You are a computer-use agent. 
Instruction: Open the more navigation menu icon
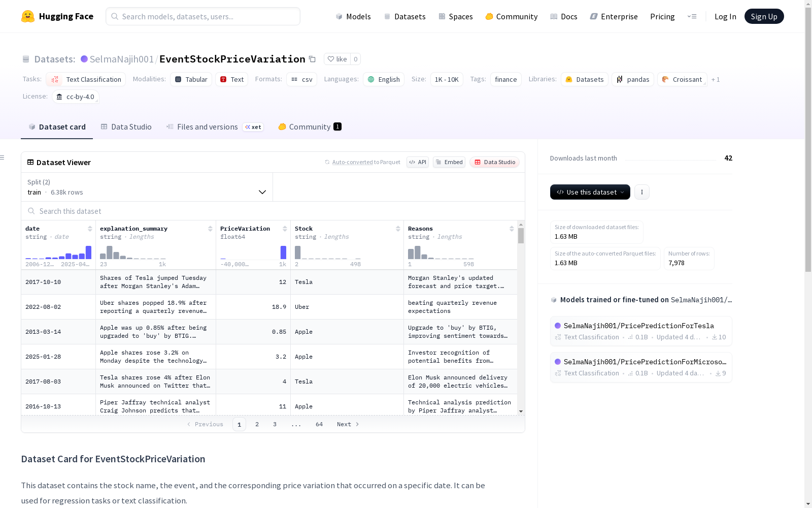[692, 16]
